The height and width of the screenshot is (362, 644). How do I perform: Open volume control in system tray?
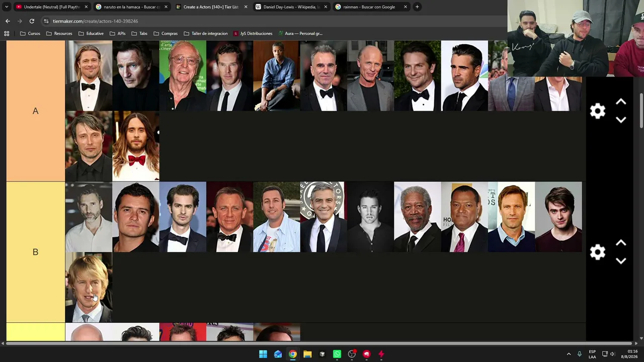point(612,354)
